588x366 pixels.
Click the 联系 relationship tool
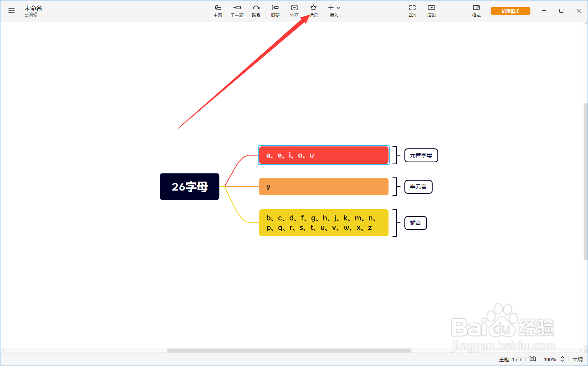(x=256, y=11)
